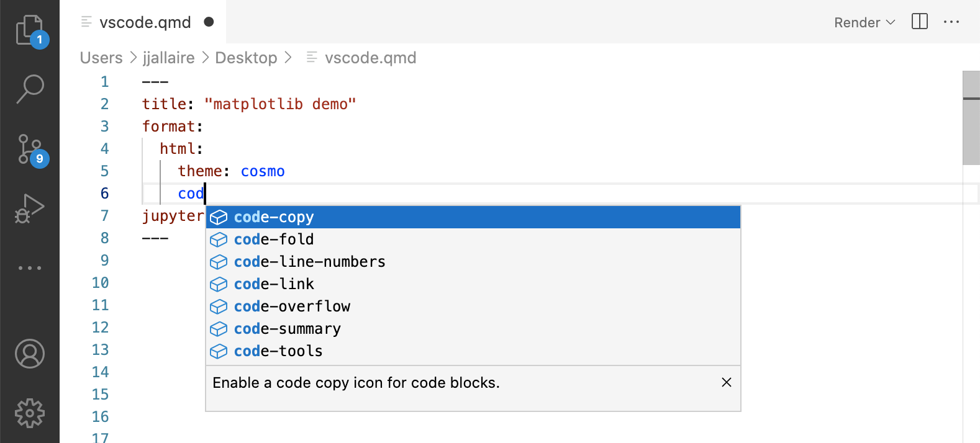Select code-line-numbers completion entry
This screenshot has height=443, width=980.
pyautogui.click(x=309, y=261)
